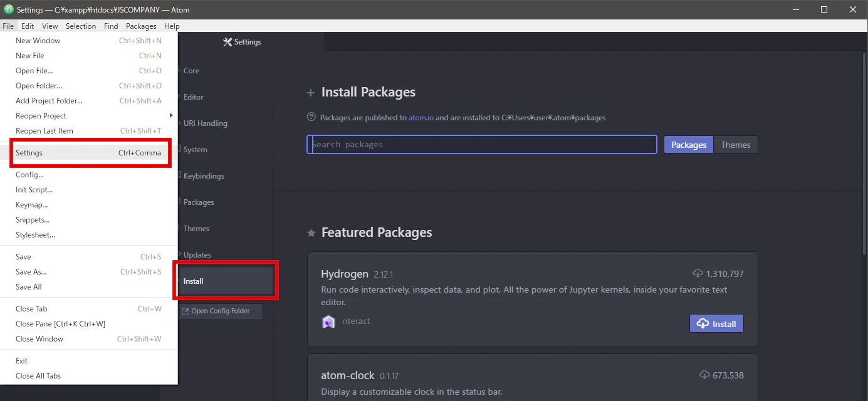Image resolution: width=868 pixels, height=401 pixels.
Task: Select Open Folder... menu entry
Action: [x=89, y=86]
